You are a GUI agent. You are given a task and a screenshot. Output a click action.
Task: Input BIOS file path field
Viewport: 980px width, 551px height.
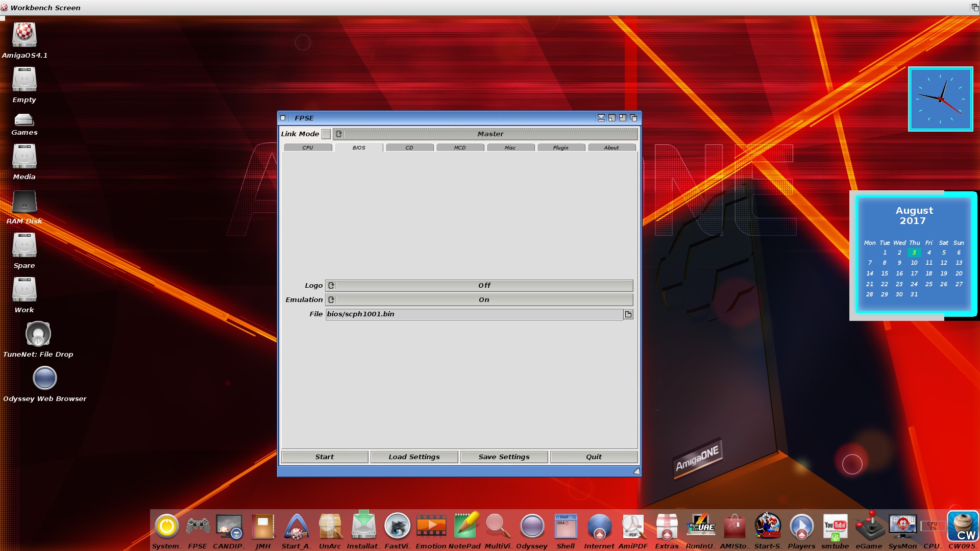474,314
